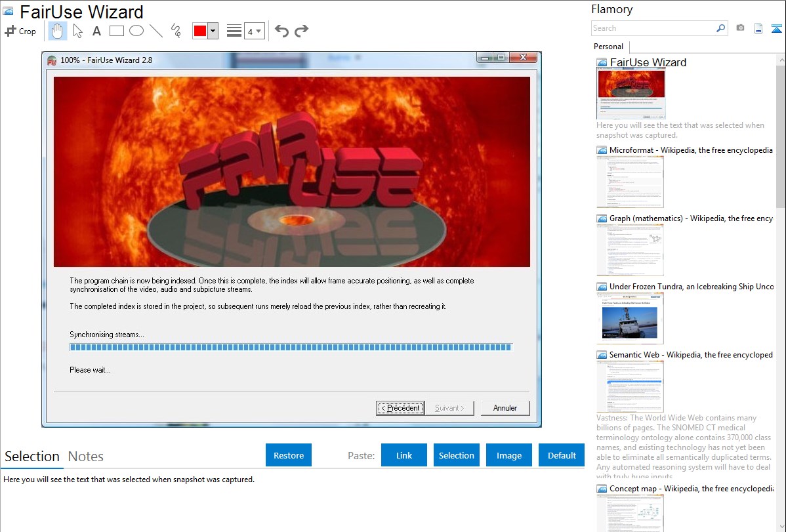
Task: Click the 'Please wait...' text in wizard
Action: coord(91,370)
